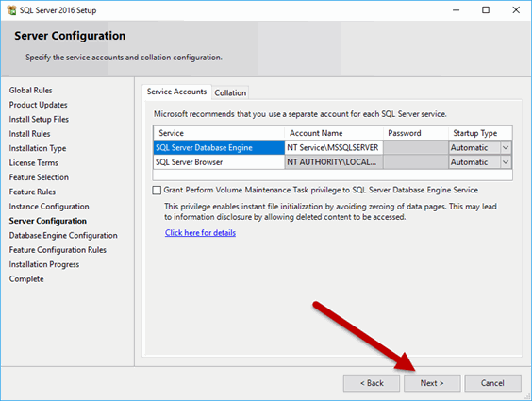Image resolution: width=532 pixels, height=401 pixels.
Task: Switch to the Collation tab
Action: click(x=230, y=92)
